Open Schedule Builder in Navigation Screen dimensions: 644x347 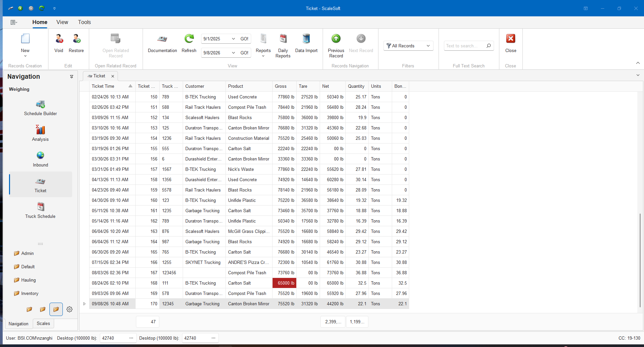pos(40,108)
